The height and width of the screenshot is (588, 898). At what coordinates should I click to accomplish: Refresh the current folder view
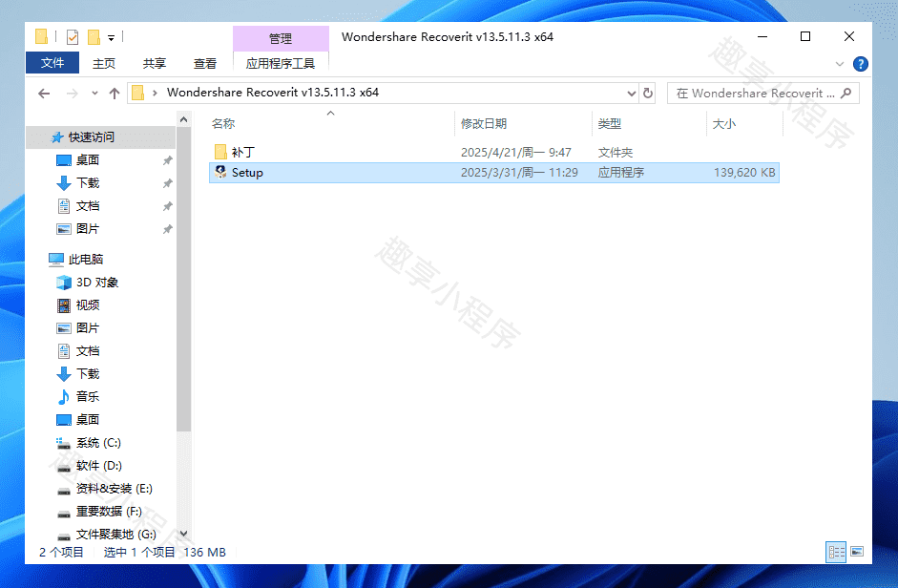pos(648,93)
